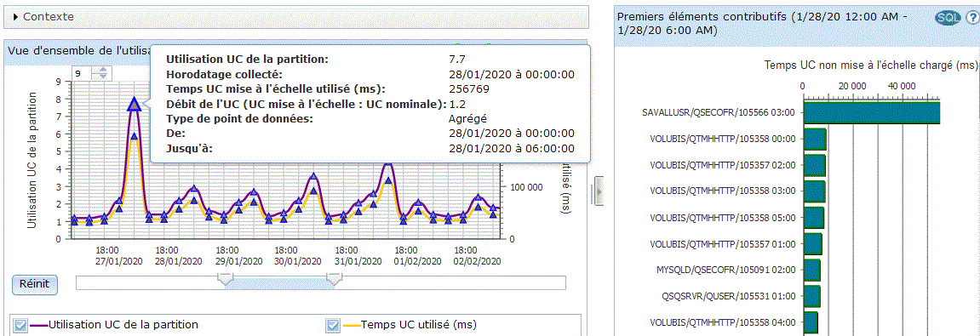980x336 pixels.
Task: Select the VOLUBIS/QTMHHTTP/105358 00:00 bar
Action: click(x=815, y=140)
